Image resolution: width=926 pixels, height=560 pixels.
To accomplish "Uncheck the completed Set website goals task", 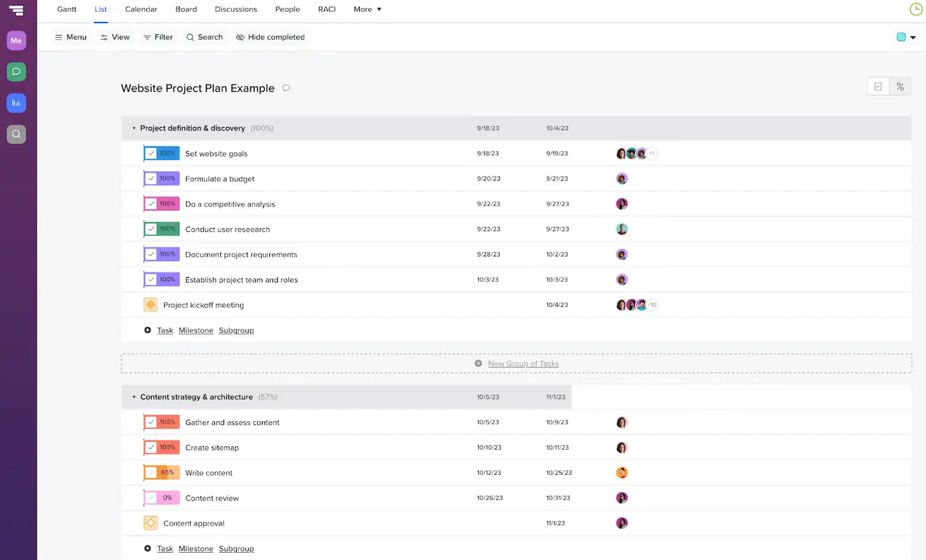I will coord(151,153).
